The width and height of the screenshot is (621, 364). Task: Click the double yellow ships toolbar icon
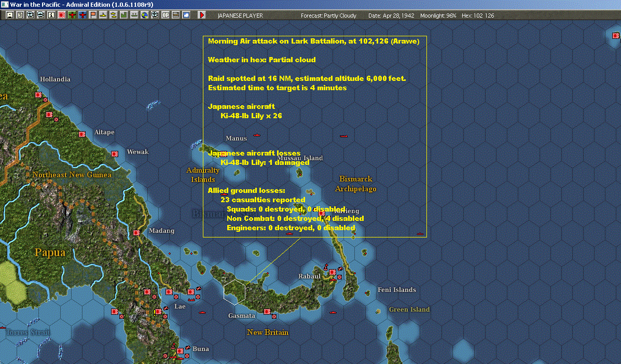tap(113, 15)
